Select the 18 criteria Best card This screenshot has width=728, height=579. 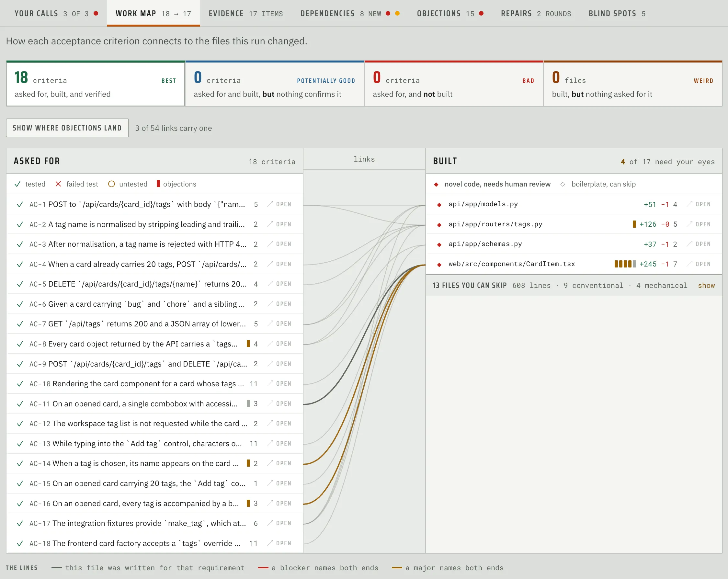point(96,84)
